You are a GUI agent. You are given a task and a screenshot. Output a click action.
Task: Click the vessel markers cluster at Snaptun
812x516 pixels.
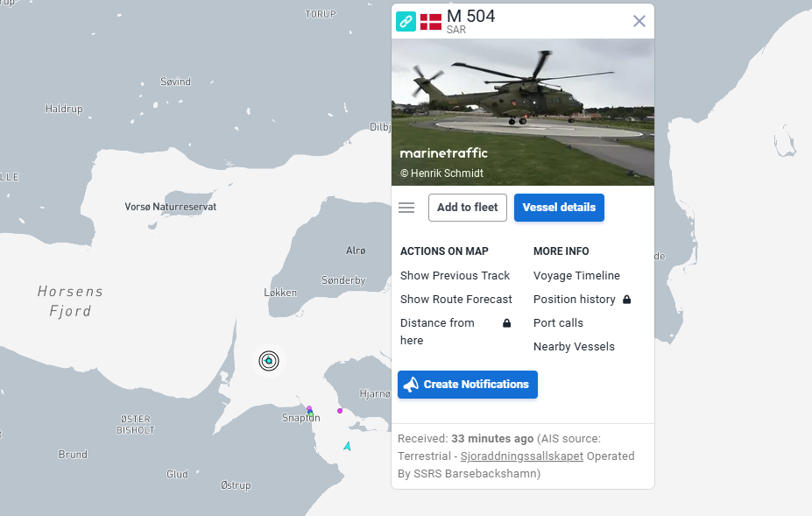pyautogui.click(x=310, y=412)
